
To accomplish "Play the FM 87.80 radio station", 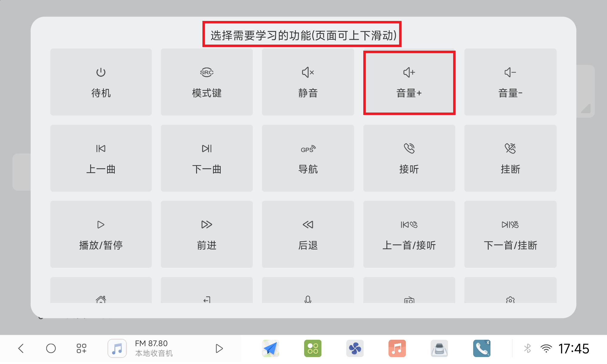I will pos(219,348).
